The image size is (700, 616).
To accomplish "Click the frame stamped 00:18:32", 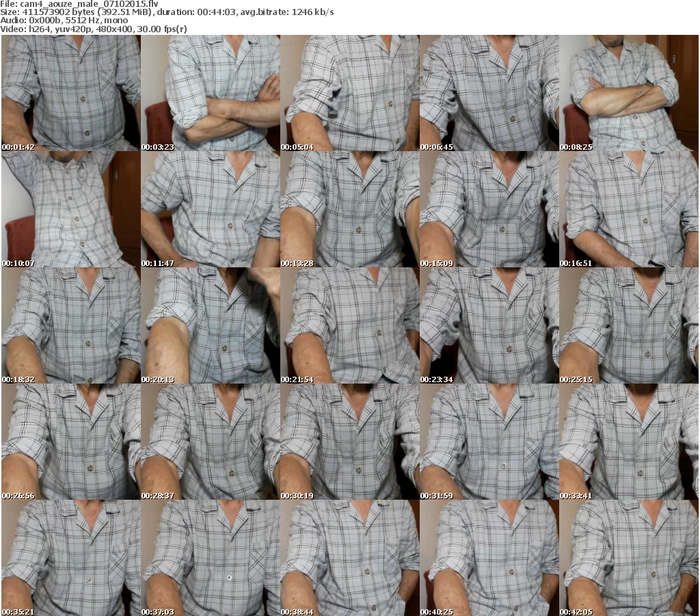I will point(71,325).
